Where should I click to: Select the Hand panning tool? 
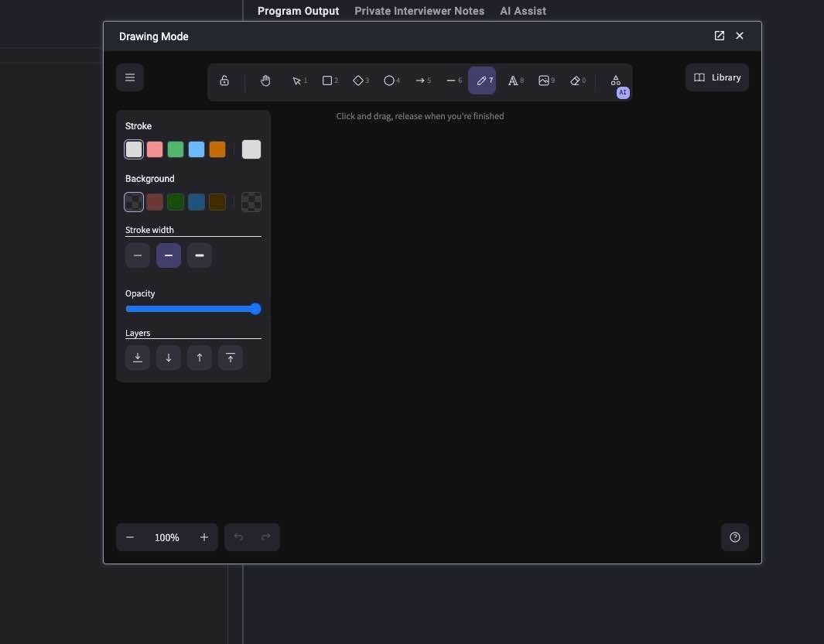pyautogui.click(x=265, y=80)
